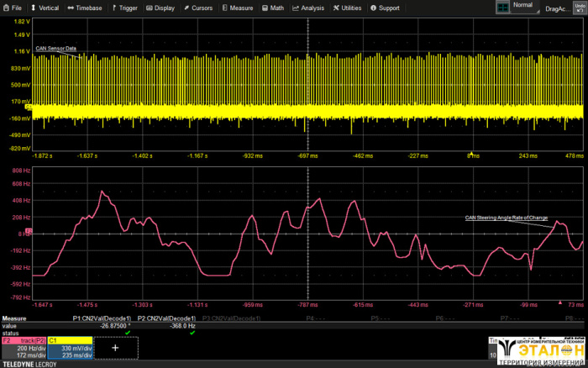Select the P1 CN2Val measurement column
The width and height of the screenshot is (588, 368).
[102, 319]
